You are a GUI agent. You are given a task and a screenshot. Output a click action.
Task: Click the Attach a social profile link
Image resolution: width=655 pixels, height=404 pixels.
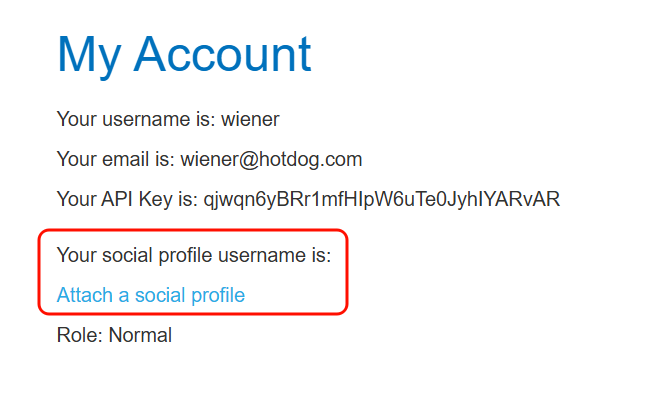tap(150, 295)
